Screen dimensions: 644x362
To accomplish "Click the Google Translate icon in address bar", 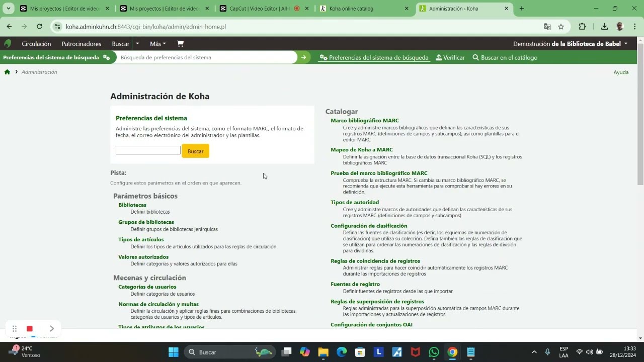I will click(x=547, y=27).
